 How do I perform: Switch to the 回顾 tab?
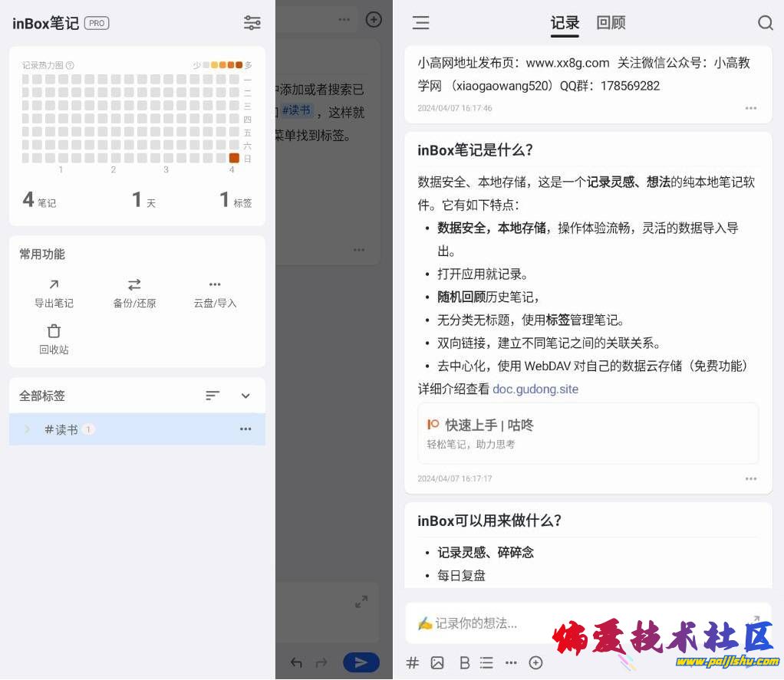(x=611, y=23)
